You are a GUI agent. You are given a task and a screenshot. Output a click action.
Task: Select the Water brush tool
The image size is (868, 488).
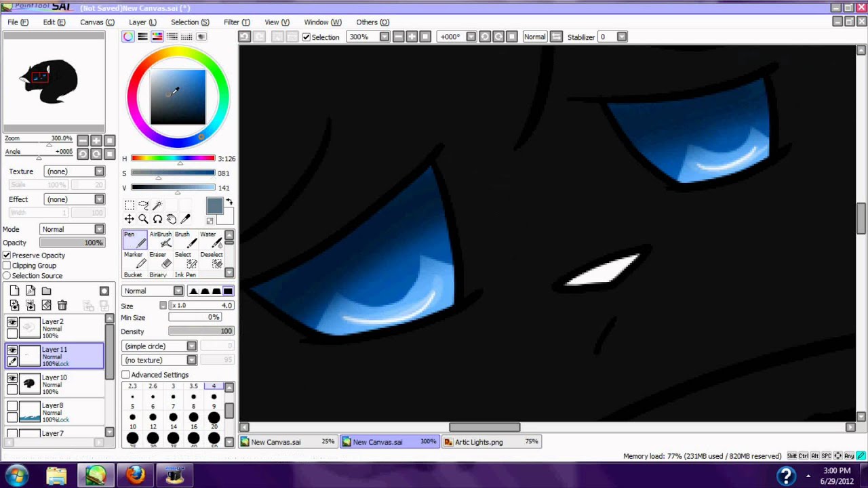click(x=210, y=240)
